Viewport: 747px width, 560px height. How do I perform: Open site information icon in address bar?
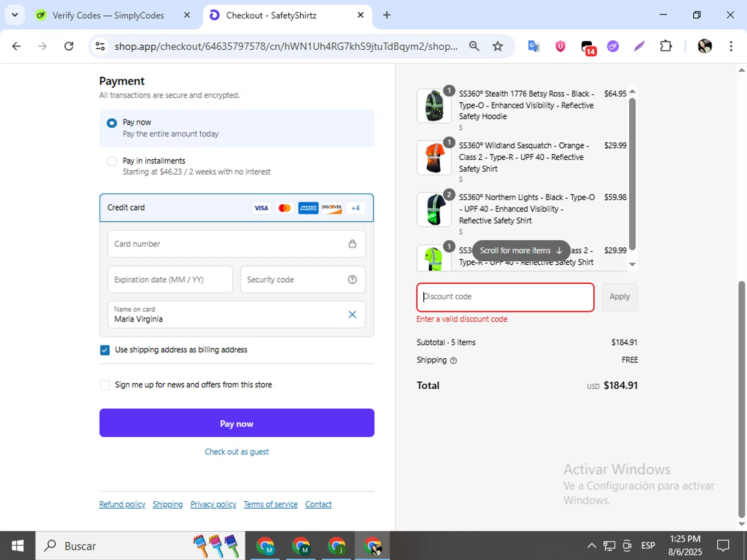tap(100, 46)
